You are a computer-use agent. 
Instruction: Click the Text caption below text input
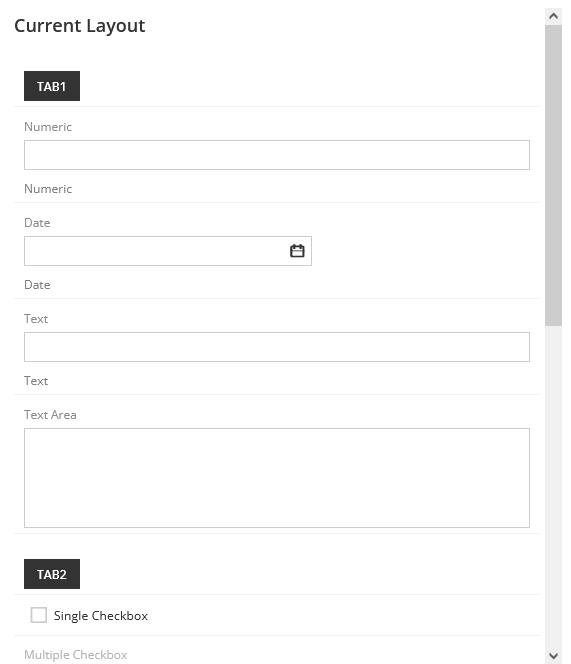36,381
